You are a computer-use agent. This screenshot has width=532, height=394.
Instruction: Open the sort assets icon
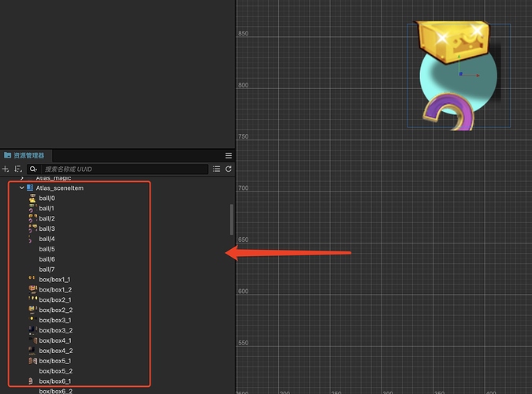click(18, 169)
